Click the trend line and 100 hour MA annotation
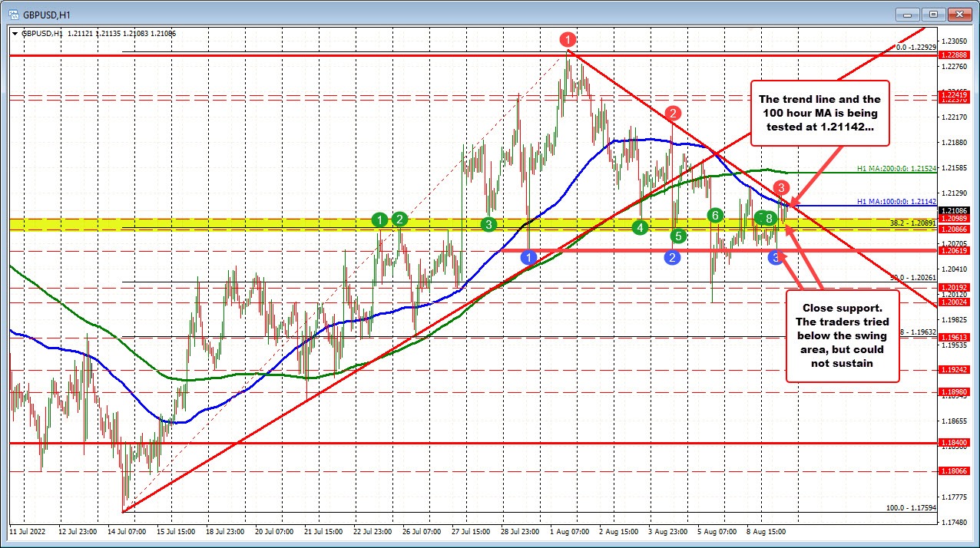 [x=819, y=114]
